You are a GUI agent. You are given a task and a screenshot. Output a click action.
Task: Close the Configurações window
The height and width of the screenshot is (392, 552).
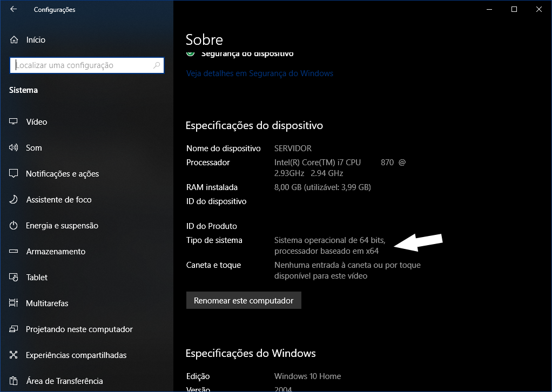[x=539, y=10]
